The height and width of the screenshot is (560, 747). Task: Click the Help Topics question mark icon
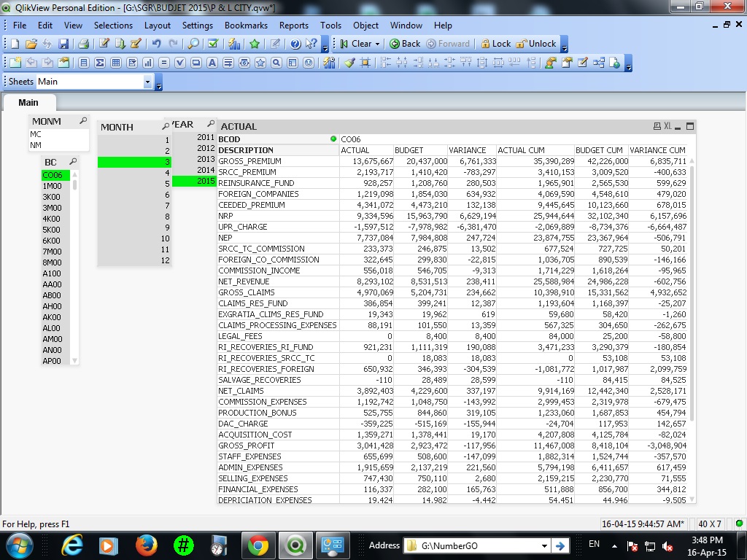pyautogui.click(x=295, y=44)
